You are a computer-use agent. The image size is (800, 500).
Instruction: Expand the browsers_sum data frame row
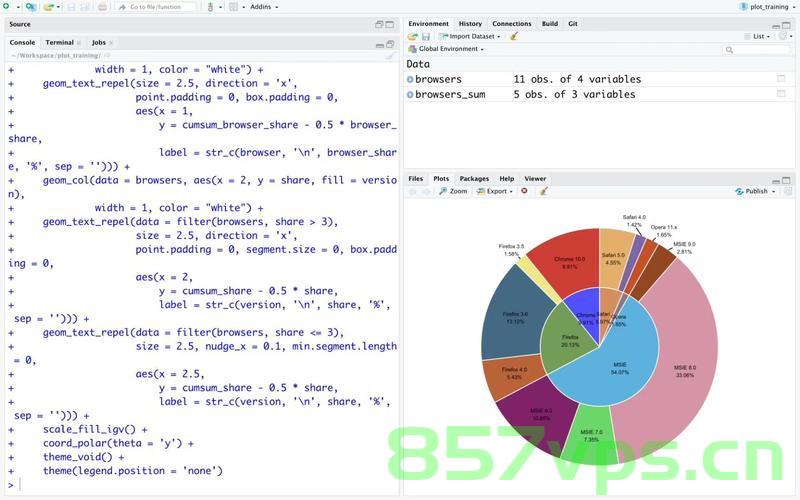[410, 94]
